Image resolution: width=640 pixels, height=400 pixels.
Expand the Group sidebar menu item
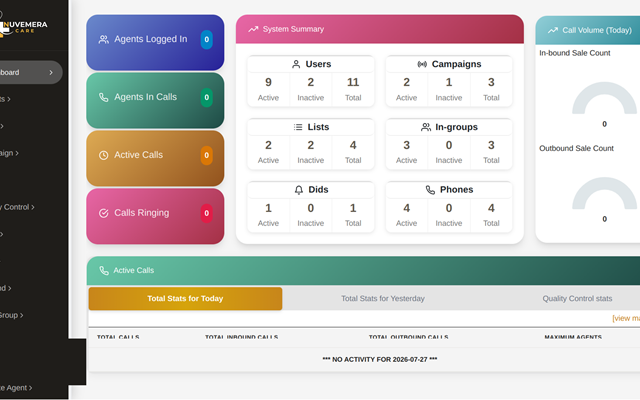pyautogui.click(x=11, y=316)
